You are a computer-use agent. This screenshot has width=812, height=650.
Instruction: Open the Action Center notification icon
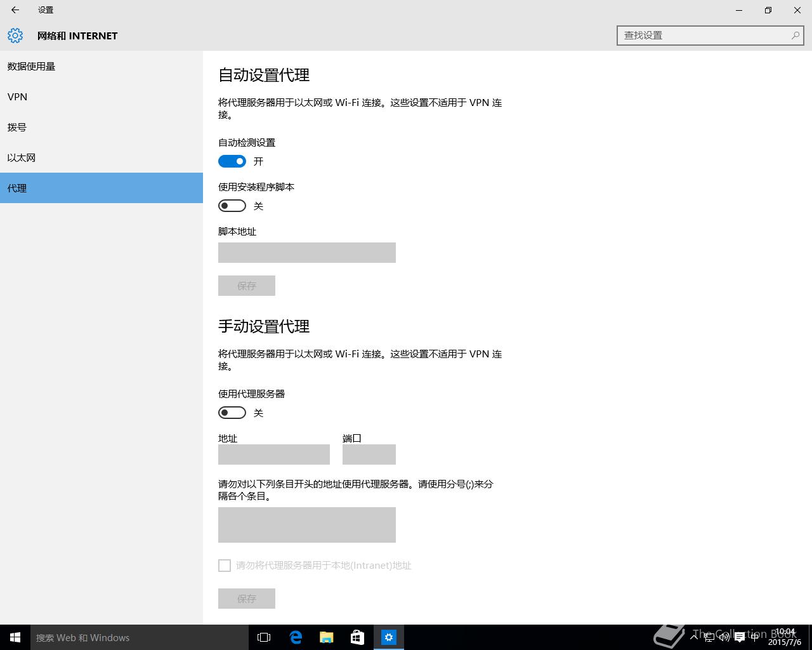[740, 637]
